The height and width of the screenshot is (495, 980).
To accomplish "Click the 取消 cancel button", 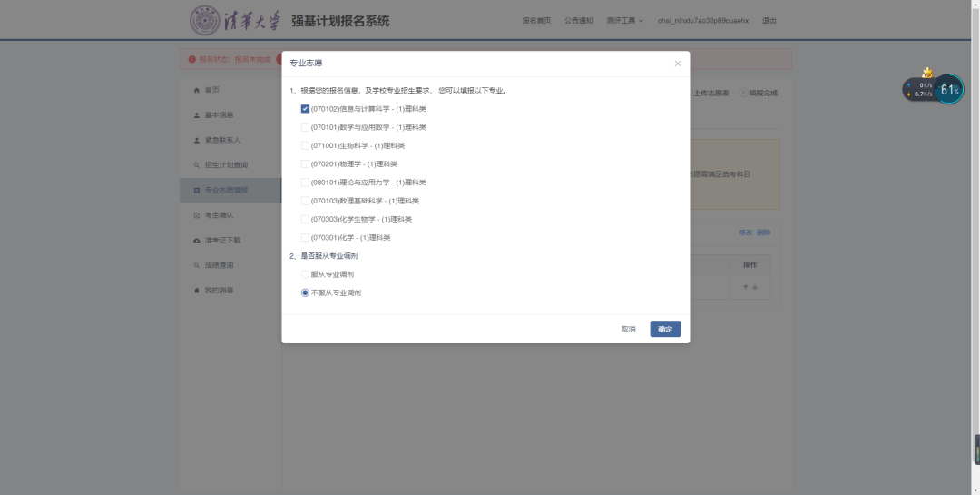I will [628, 329].
